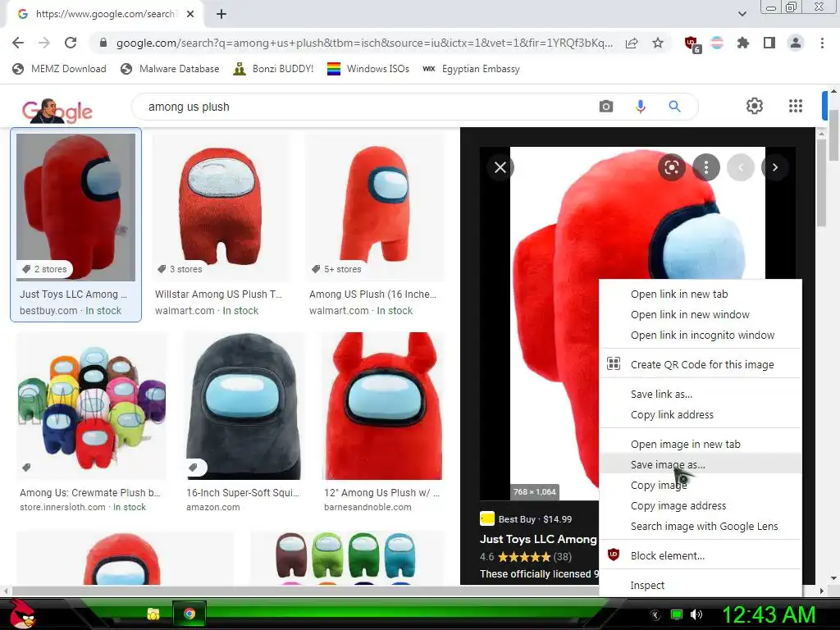Go back to the previous page
840x630 pixels.
18,43
